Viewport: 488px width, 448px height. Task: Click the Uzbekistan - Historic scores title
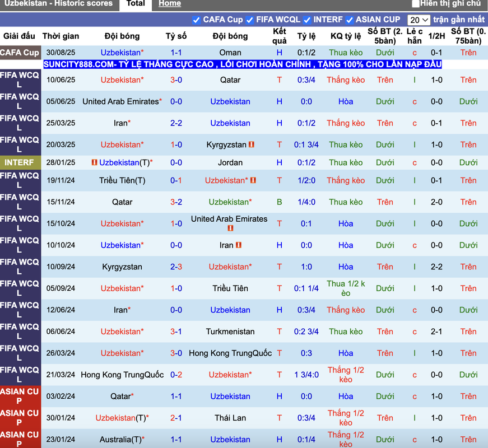(x=58, y=4)
